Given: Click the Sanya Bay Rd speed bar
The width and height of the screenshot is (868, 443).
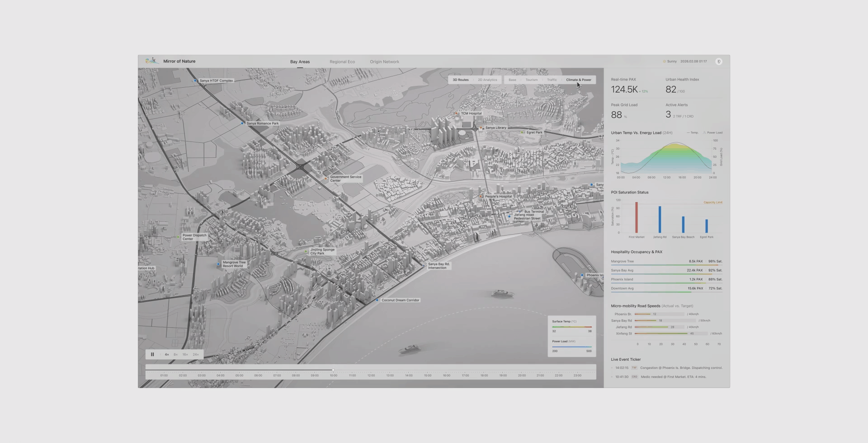Looking at the screenshot, I should point(665,320).
